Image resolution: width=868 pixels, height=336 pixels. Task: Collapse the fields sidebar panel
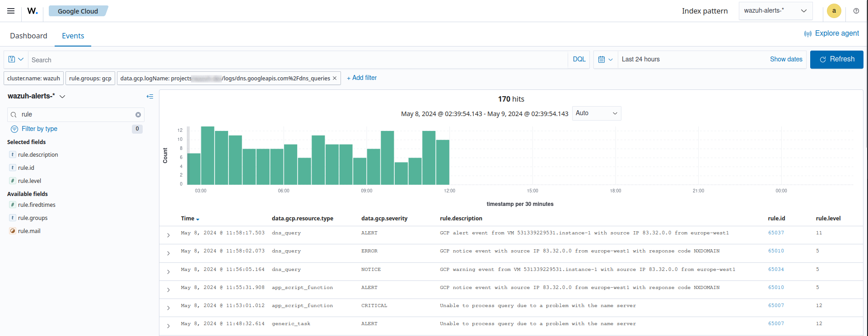tap(150, 96)
